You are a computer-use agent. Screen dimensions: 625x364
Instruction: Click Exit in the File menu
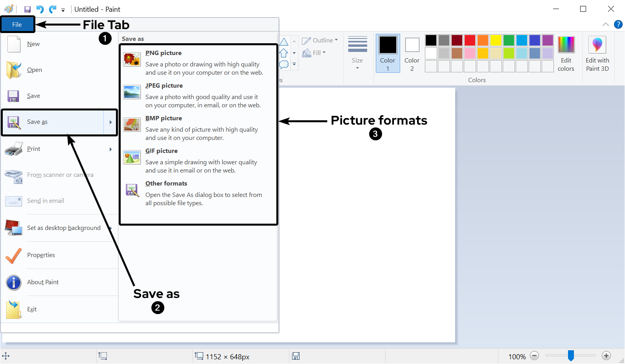click(x=59, y=309)
